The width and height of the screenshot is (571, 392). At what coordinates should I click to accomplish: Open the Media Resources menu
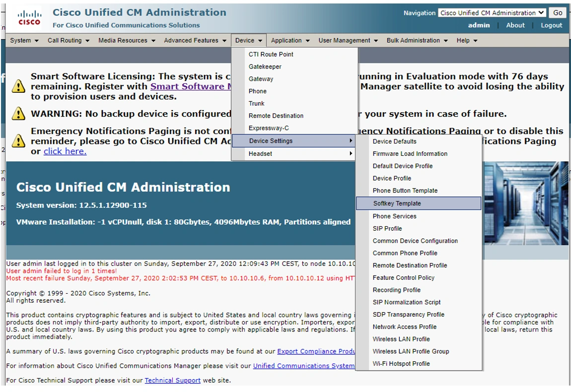(x=127, y=40)
